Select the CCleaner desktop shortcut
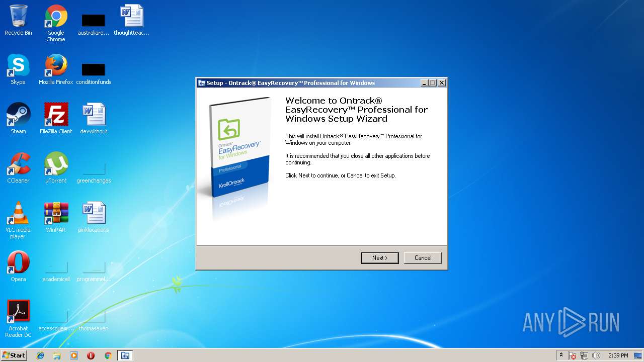This screenshot has width=644, height=362. [x=18, y=168]
